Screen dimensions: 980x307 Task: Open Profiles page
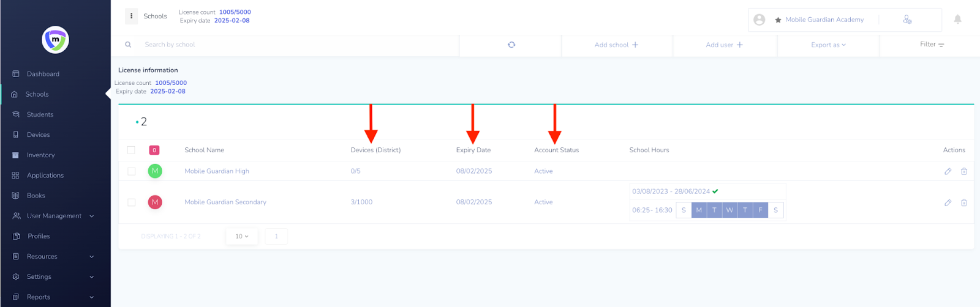(x=39, y=236)
